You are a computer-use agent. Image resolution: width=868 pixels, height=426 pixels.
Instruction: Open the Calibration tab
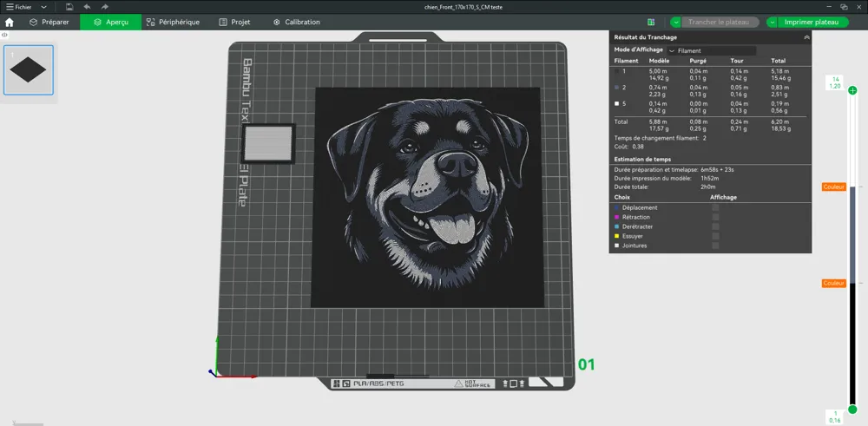(296, 22)
